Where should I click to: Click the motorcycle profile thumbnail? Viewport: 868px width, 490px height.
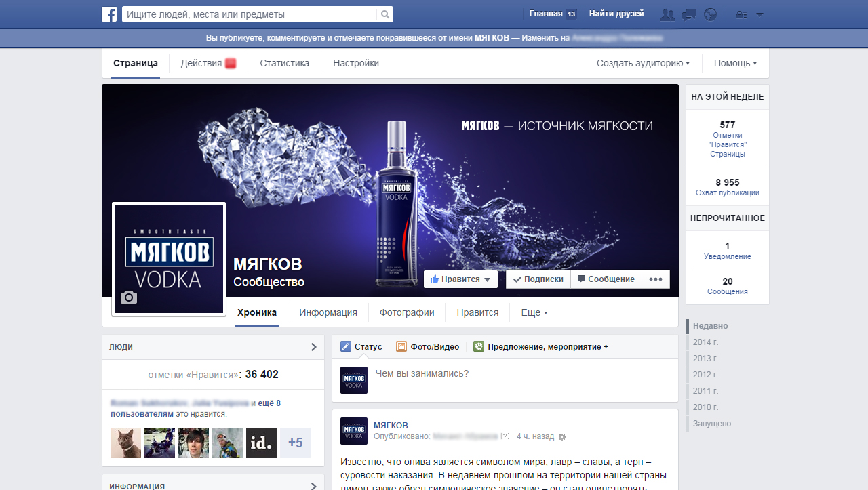tap(159, 443)
